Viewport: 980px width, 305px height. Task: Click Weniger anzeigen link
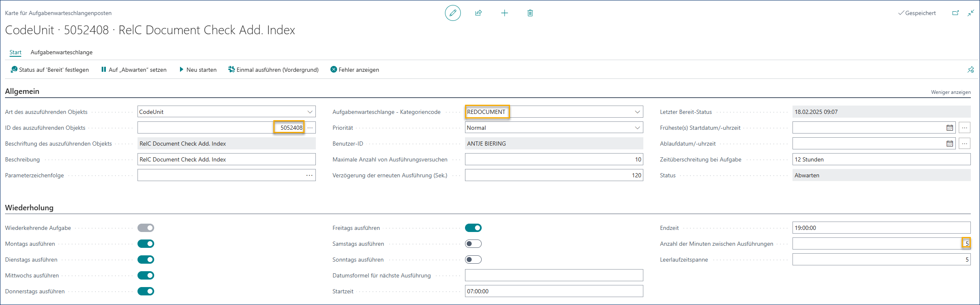(950, 92)
